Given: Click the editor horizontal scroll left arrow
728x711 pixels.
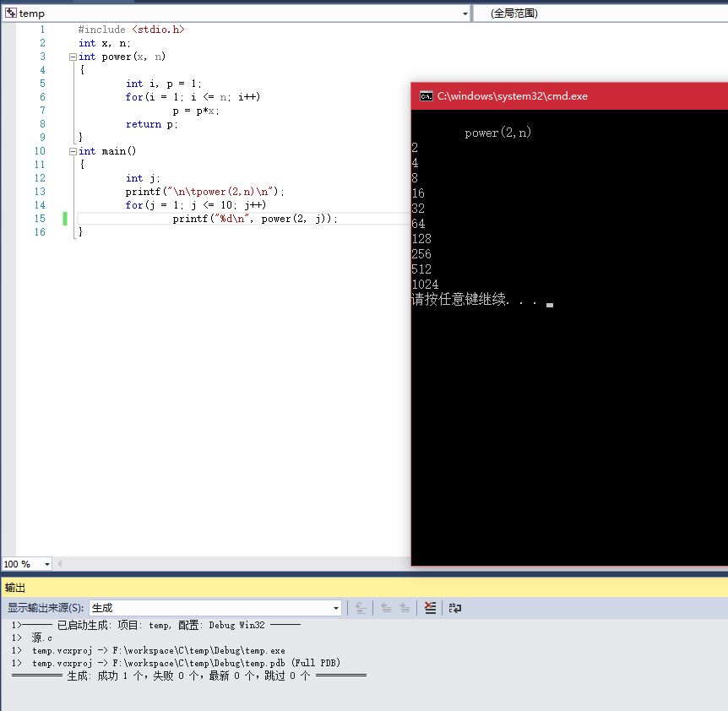Looking at the screenshot, I should point(59,564).
